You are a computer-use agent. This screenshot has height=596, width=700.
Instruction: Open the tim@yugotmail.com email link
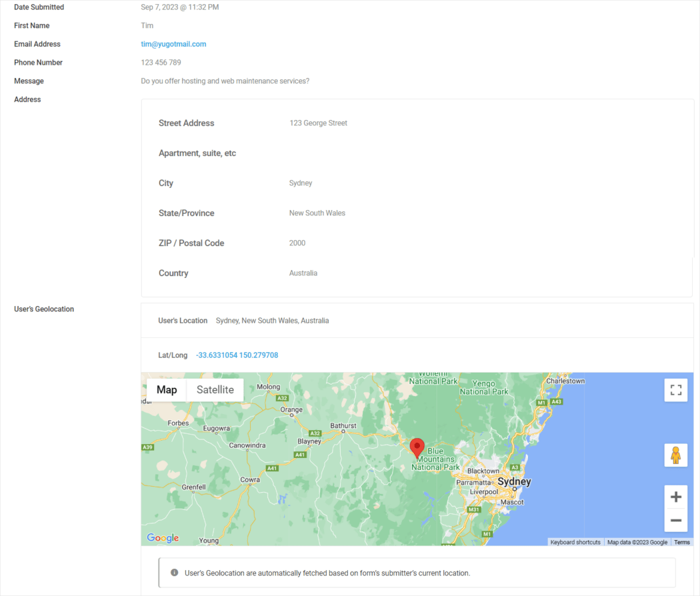[173, 43]
